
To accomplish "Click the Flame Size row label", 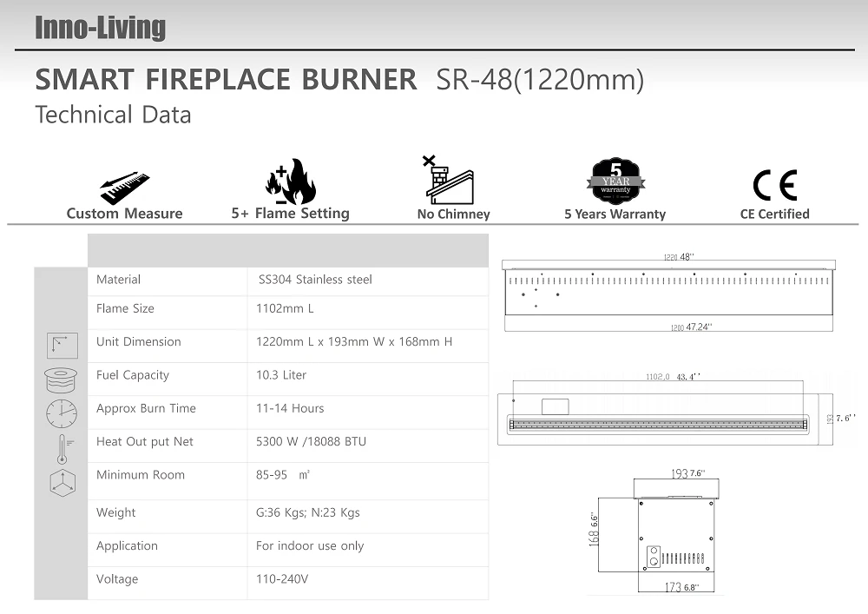I will coord(125,308).
